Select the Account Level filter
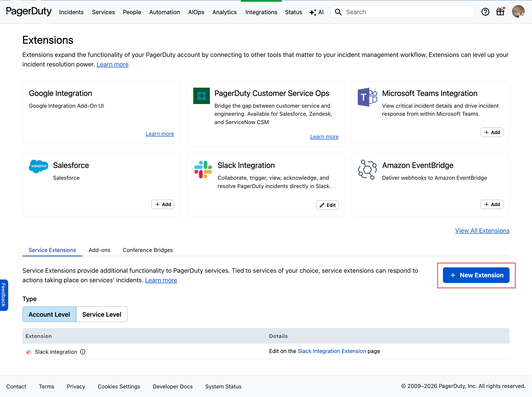Viewport: 532px width, 397px height. [49, 314]
